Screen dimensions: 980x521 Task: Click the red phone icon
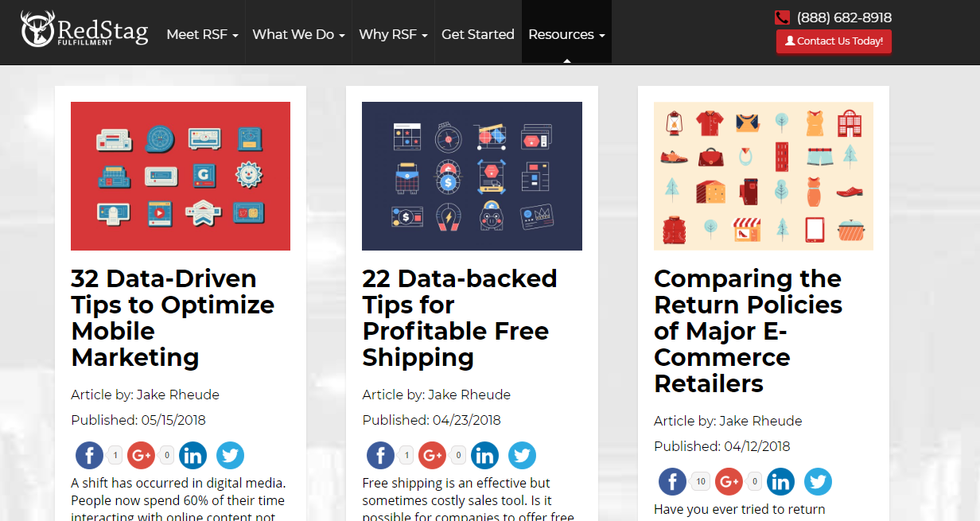[x=782, y=17]
